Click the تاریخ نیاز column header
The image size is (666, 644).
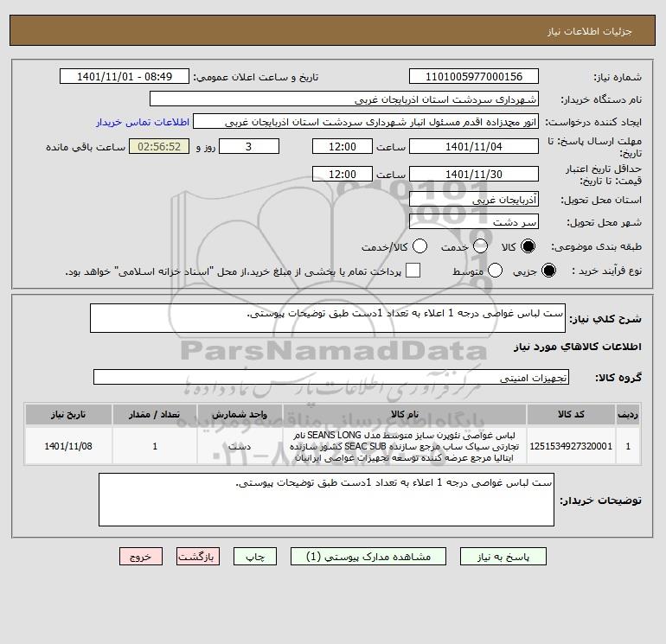(x=68, y=414)
